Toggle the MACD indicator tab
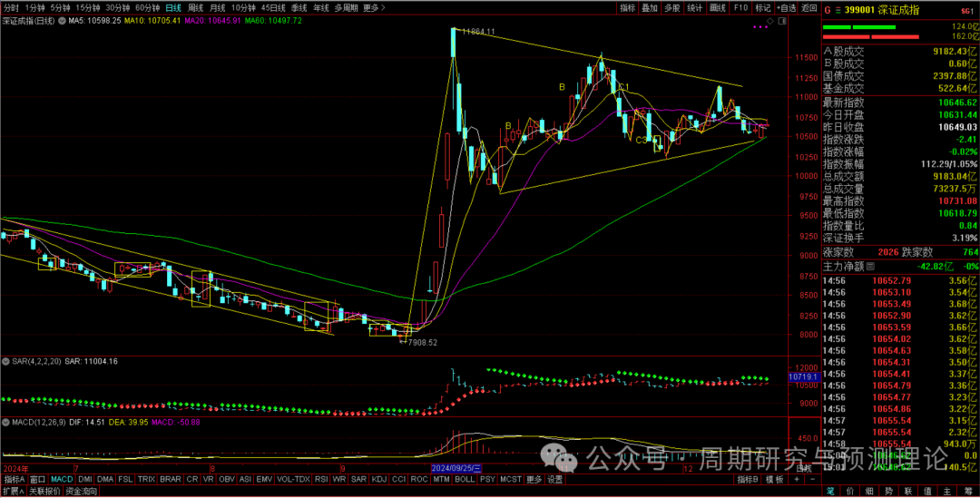 click(x=61, y=479)
